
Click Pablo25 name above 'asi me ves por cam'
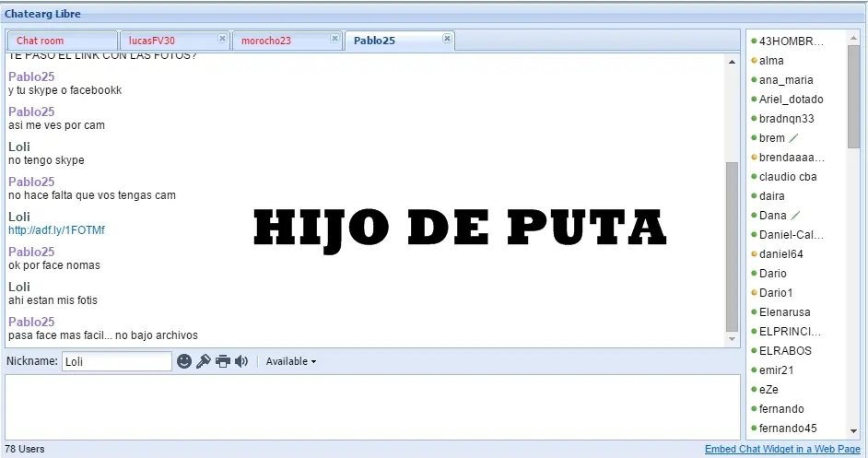31,112
